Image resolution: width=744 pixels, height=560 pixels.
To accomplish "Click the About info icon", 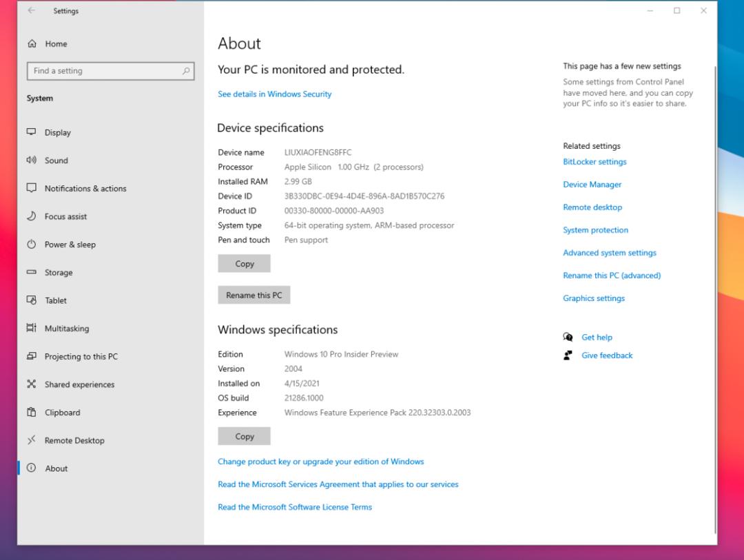I will (31, 468).
